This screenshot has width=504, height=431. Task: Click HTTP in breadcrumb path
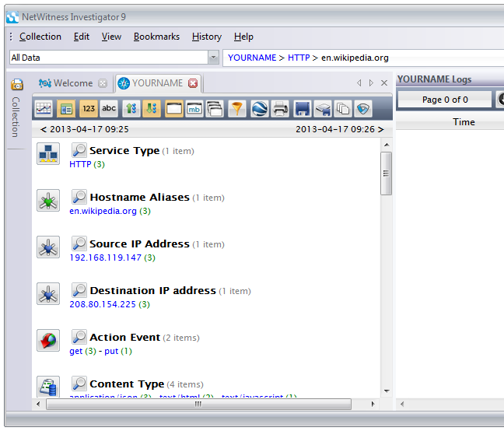(299, 58)
